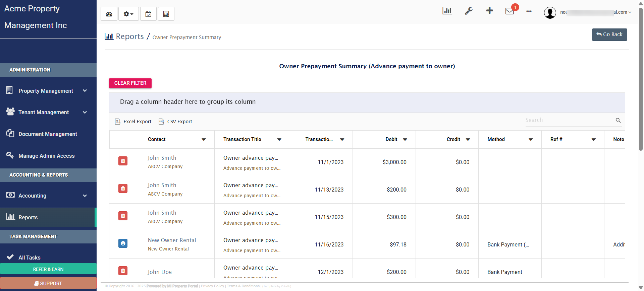Open the Terms & Conditions footer link
This screenshot has width=644, height=291.
tap(243, 286)
